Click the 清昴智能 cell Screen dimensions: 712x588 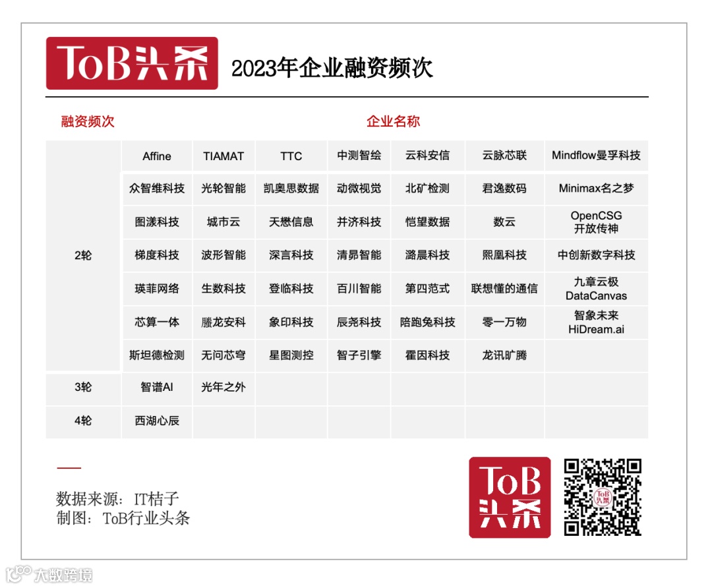point(359,255)
